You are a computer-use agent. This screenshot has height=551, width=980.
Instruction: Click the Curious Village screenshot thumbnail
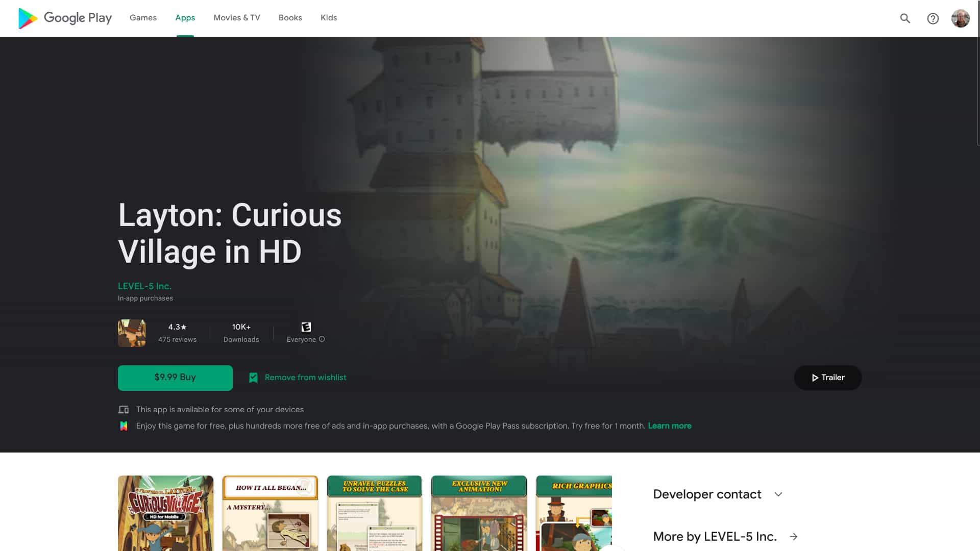[165, 513]
